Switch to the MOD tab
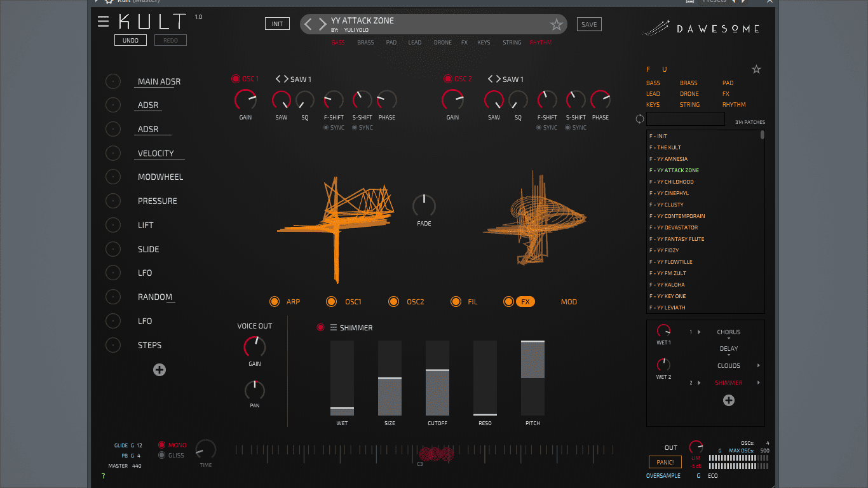Image resolution: width=868 pixels, height=488 pixels. tap(569, 302)
